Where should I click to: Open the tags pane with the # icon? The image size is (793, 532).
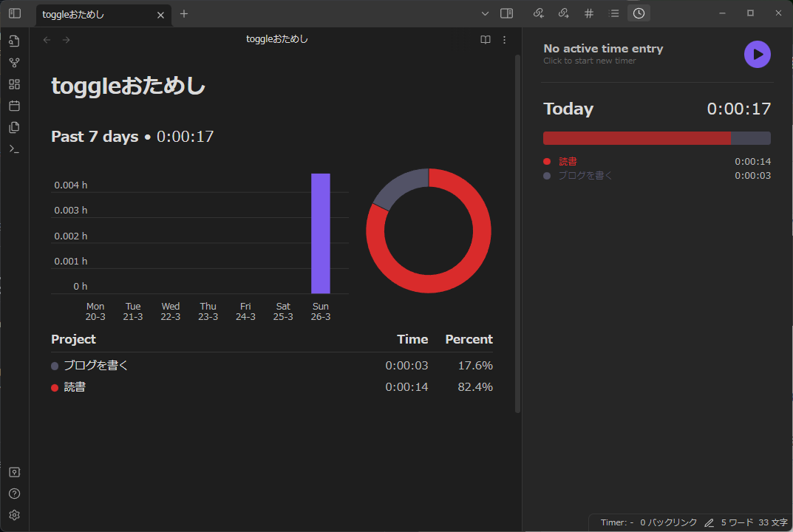click(588, 13)
